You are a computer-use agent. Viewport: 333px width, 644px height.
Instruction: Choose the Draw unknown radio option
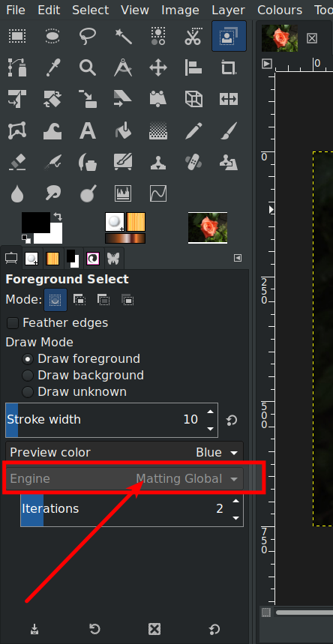click(28, 392)
